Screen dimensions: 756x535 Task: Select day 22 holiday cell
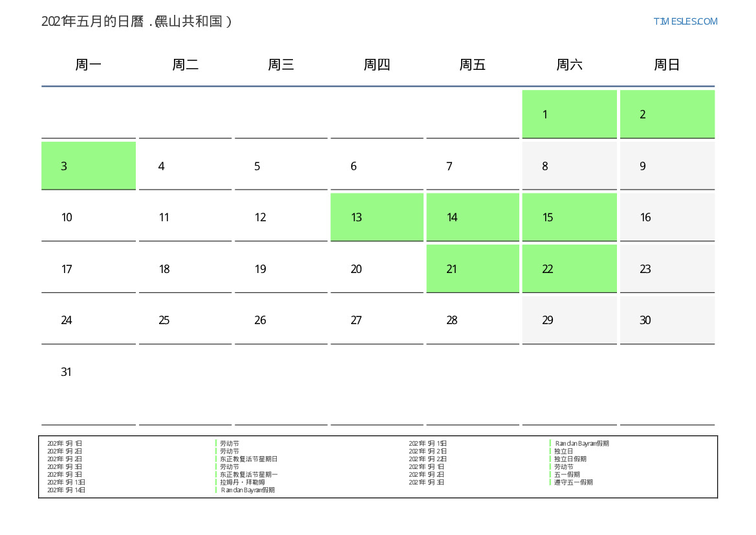pyautogui.click(x=569, y=269)
